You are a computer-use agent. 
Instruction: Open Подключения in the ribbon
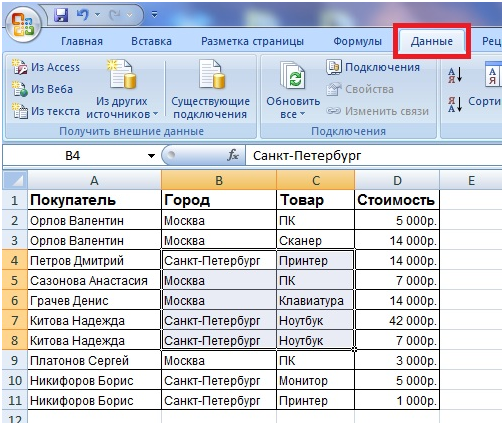coord(373,67)
